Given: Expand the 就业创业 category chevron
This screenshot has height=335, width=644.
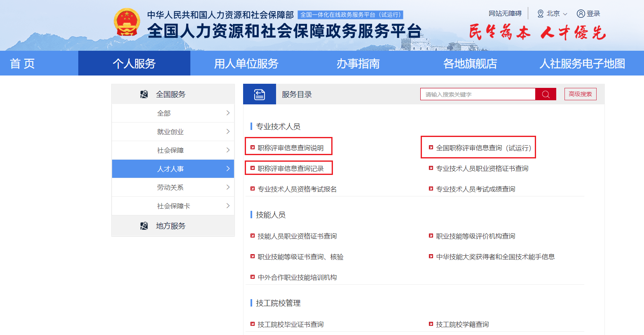Looking at the screenshot, I should (228, 132).
